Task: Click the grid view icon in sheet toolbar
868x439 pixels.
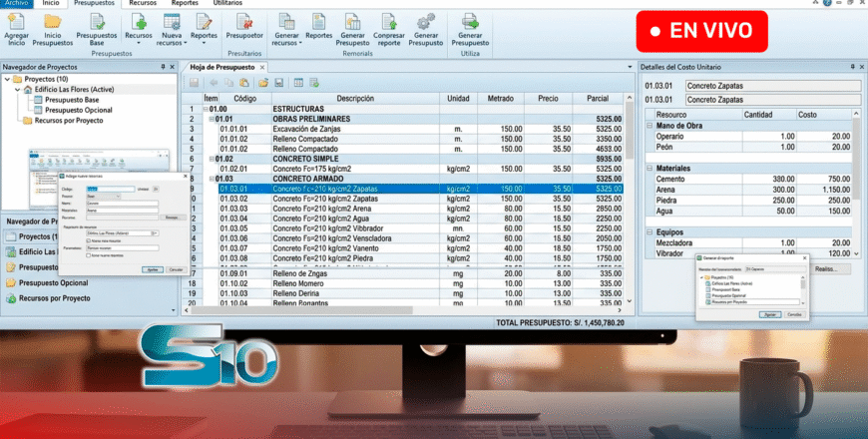Action: (x=298, y=82)
